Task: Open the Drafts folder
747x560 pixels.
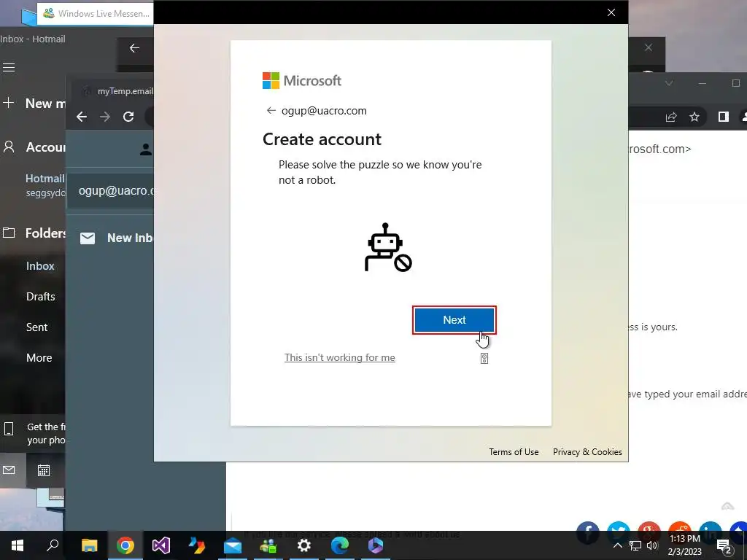Action: click(x=41, y=296)
